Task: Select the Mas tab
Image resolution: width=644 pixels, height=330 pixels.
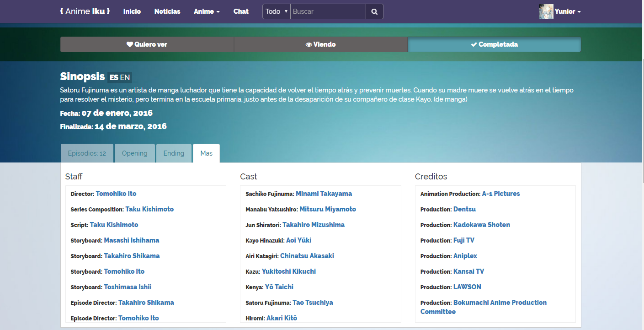Action: 206,153
